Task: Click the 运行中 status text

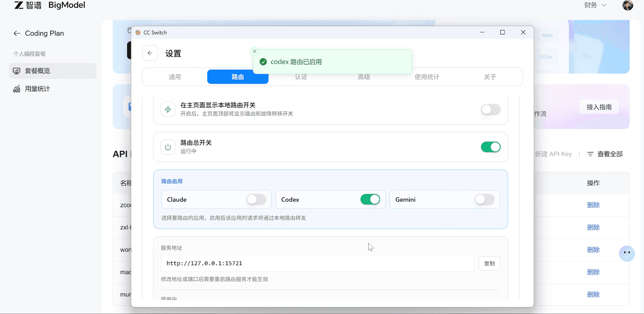Action: click(x=189, y=151)
